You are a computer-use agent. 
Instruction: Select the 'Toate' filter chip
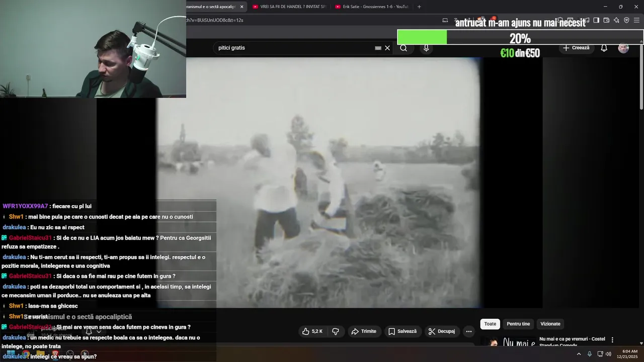490,324
